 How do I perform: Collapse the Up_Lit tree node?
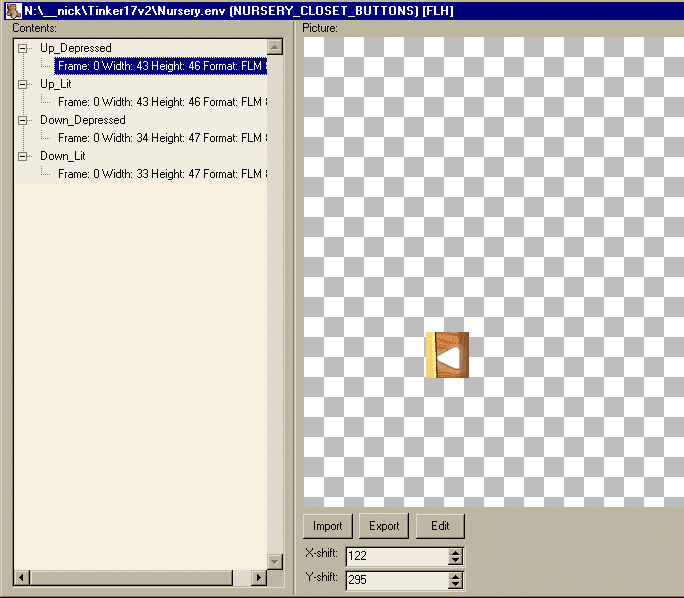[x=24, y=84]
